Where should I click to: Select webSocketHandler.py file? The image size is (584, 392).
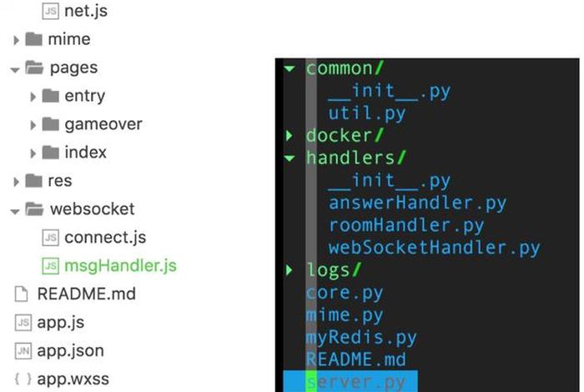pos(434,248)
